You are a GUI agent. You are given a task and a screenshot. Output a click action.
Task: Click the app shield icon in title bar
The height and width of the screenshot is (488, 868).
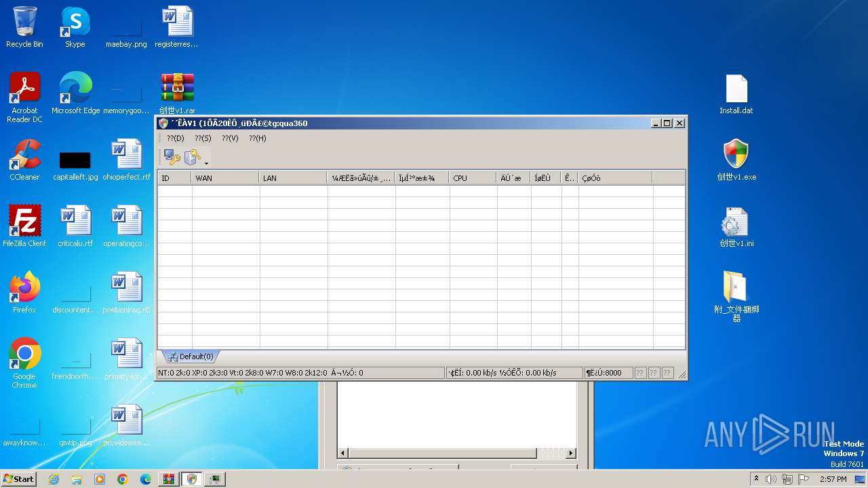tap(163, 123)
